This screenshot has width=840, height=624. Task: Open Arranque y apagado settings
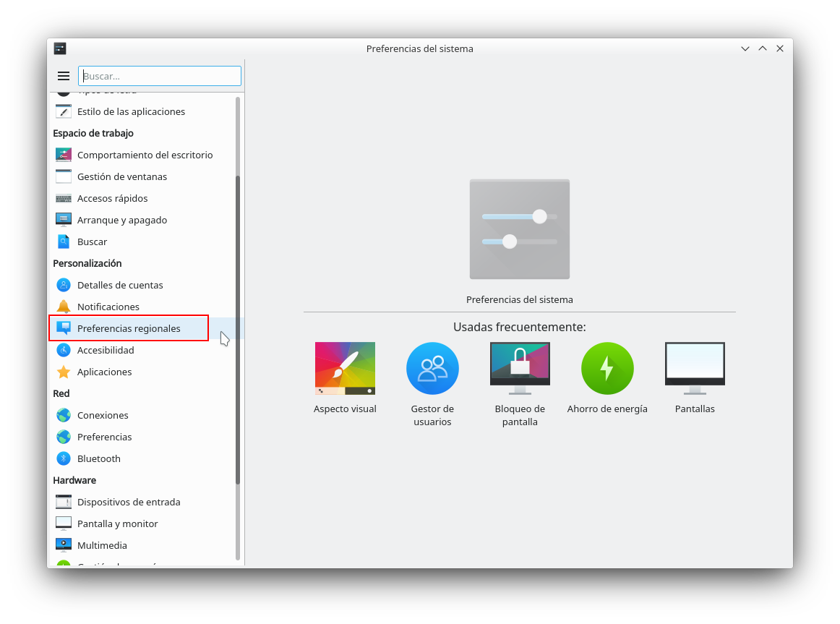121,220
